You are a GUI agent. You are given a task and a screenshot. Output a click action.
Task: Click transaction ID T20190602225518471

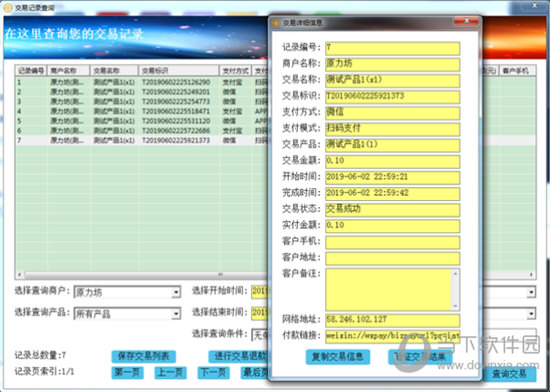(176, 111)
